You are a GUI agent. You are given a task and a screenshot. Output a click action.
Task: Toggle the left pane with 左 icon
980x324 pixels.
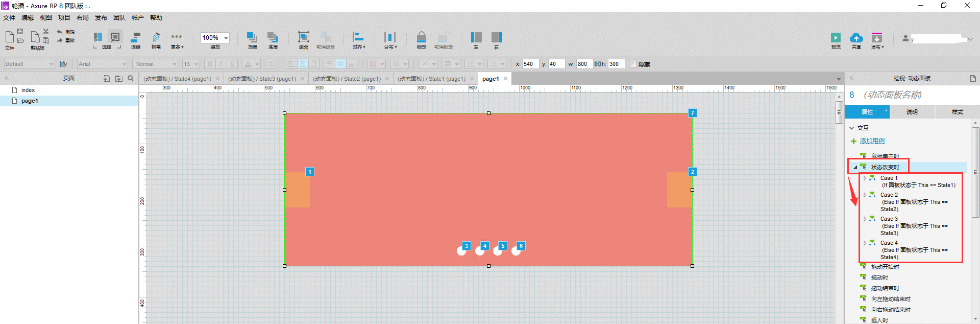(x=476, y=40)
